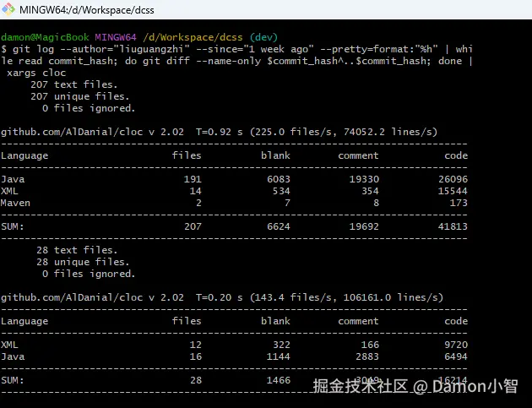
Task: Click the 'xargs cloc' command text
Action: (x=36, y=73)
